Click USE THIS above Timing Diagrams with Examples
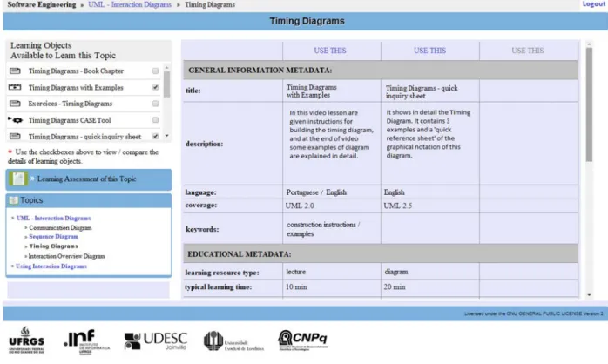The width and height of the screenshot is (608, 364). (330, 51)
